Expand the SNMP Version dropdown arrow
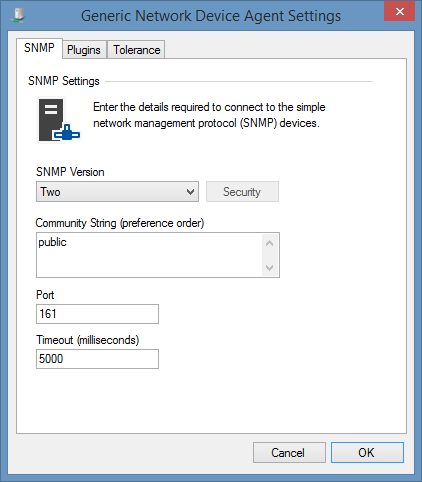Viewport: 422px width, 482px height. click(190, 192)
